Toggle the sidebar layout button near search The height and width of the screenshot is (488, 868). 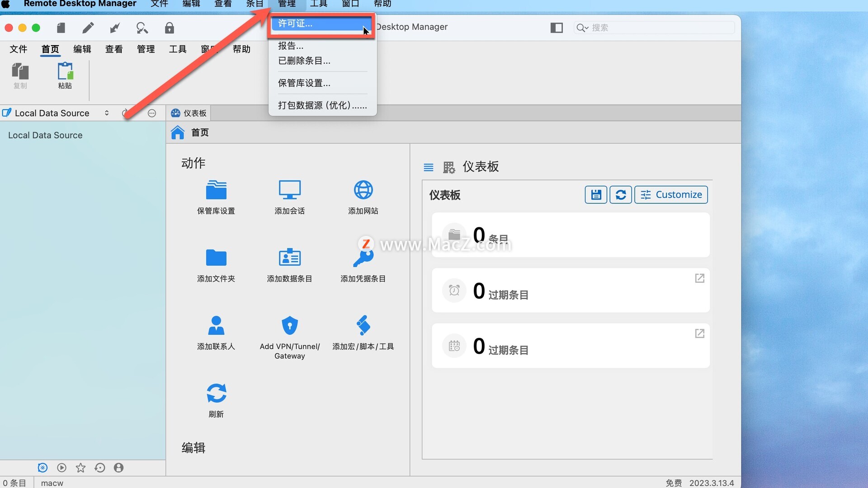[x=557, y=28]
